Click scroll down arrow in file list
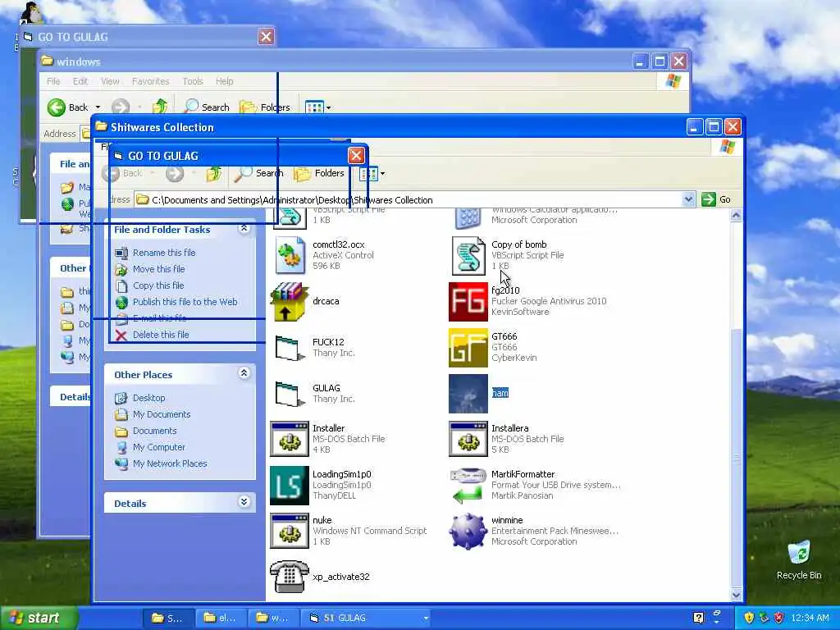The width and height of the screenshot is (840, 630). 736,594
